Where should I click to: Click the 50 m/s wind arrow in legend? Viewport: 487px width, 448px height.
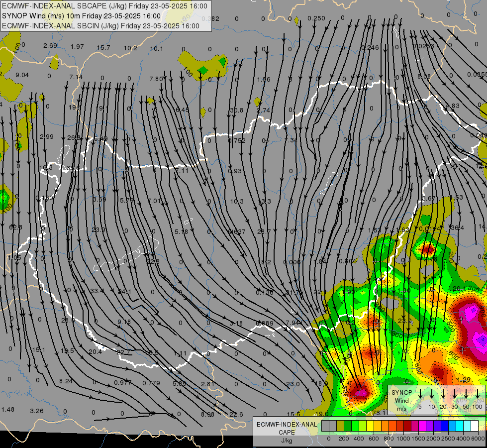[x=466, y=394]
